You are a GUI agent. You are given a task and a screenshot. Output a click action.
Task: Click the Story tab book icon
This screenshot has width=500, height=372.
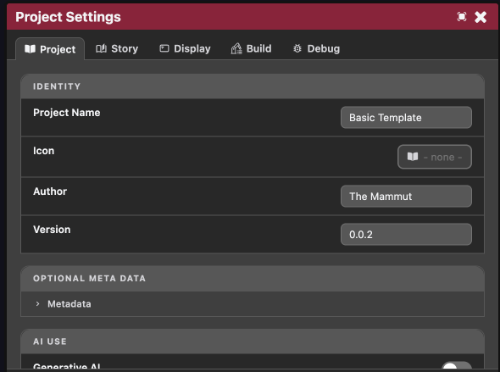[x=101, y=49]
